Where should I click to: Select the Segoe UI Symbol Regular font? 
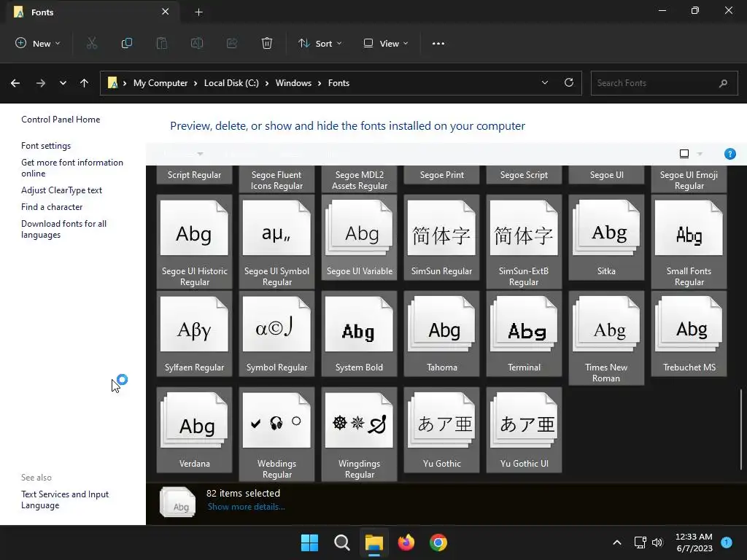tap(276, 241)
